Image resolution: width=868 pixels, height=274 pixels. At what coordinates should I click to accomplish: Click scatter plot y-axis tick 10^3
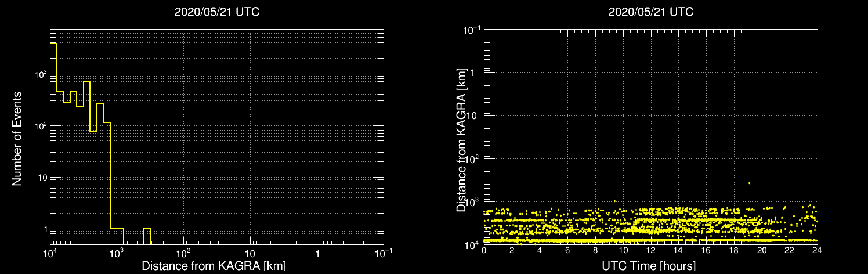click(x=472, y=201)
